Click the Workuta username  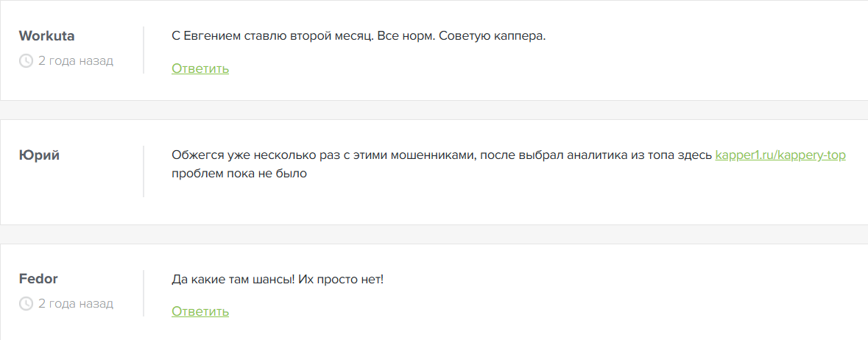[47, 36]
